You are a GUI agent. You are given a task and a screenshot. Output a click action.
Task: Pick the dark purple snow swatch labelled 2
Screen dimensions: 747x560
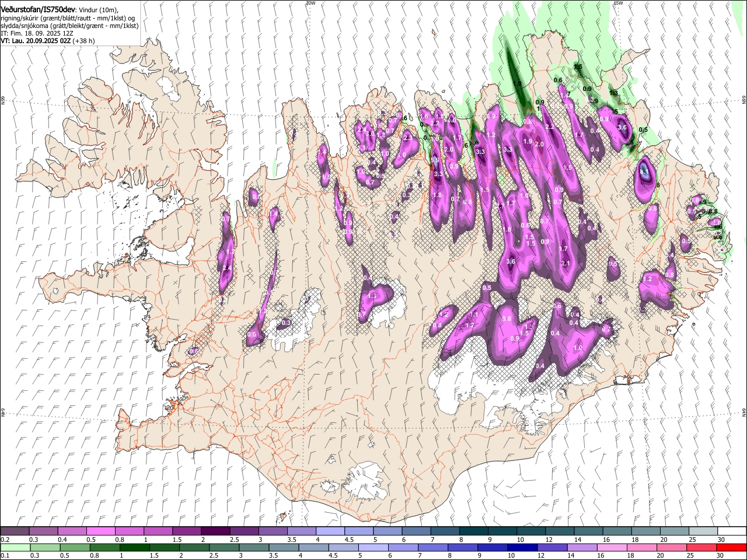[x=215, y=531]
